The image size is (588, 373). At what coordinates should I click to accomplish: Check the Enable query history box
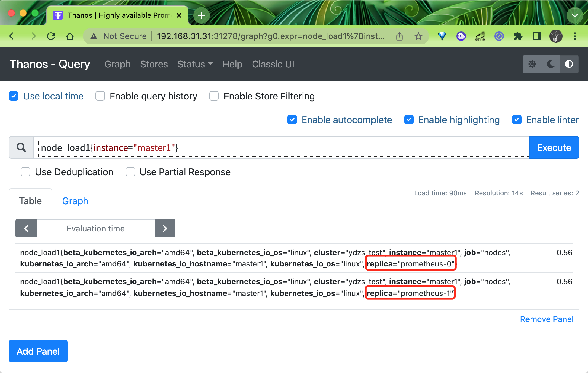(x=100, y=96)
